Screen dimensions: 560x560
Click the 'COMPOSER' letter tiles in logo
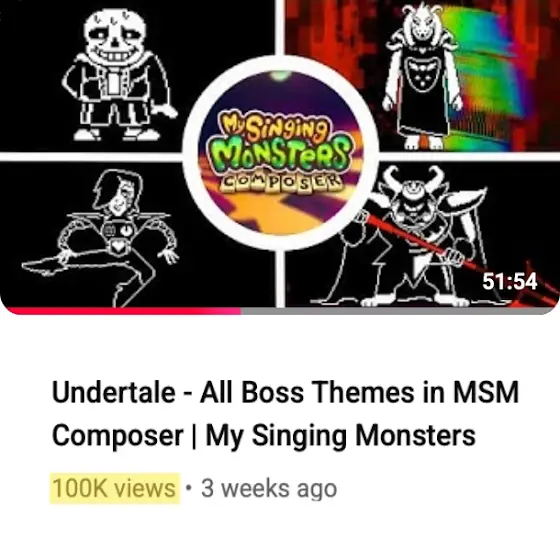[281, 183]
